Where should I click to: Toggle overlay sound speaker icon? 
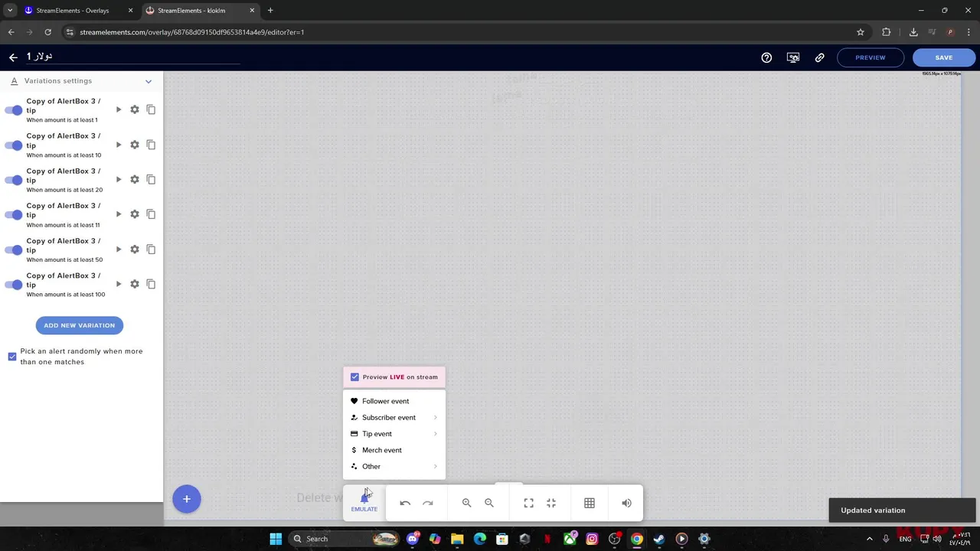pos(626,503)
